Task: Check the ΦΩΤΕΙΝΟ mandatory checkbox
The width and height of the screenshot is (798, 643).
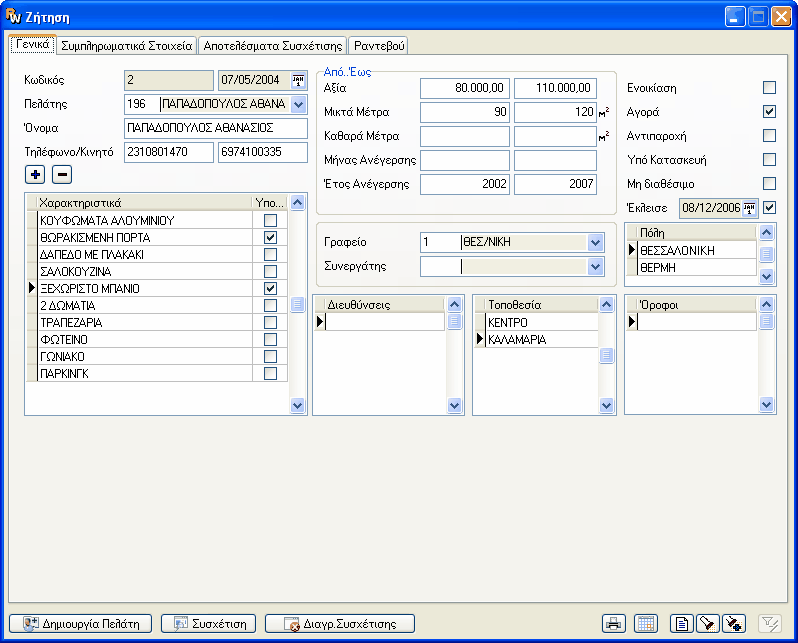Action: (270, 339)
